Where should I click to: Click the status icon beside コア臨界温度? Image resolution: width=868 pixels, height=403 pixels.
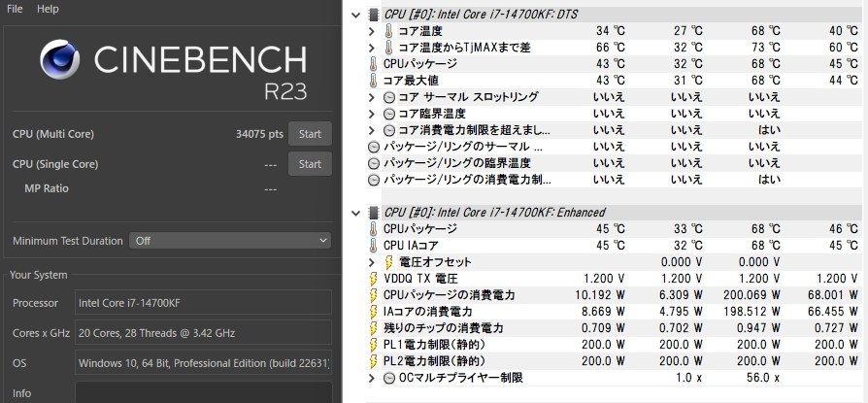point(389,114)
